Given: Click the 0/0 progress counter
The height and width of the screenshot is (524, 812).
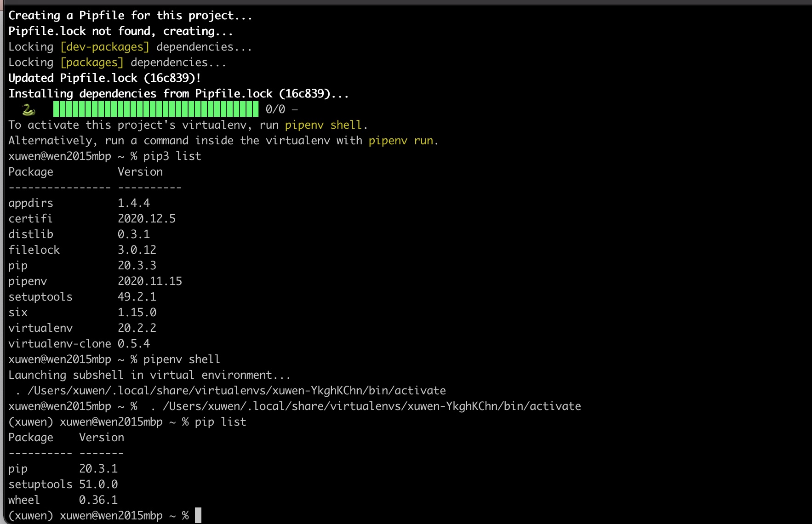Looking at the screenshot, I should 275,109.
